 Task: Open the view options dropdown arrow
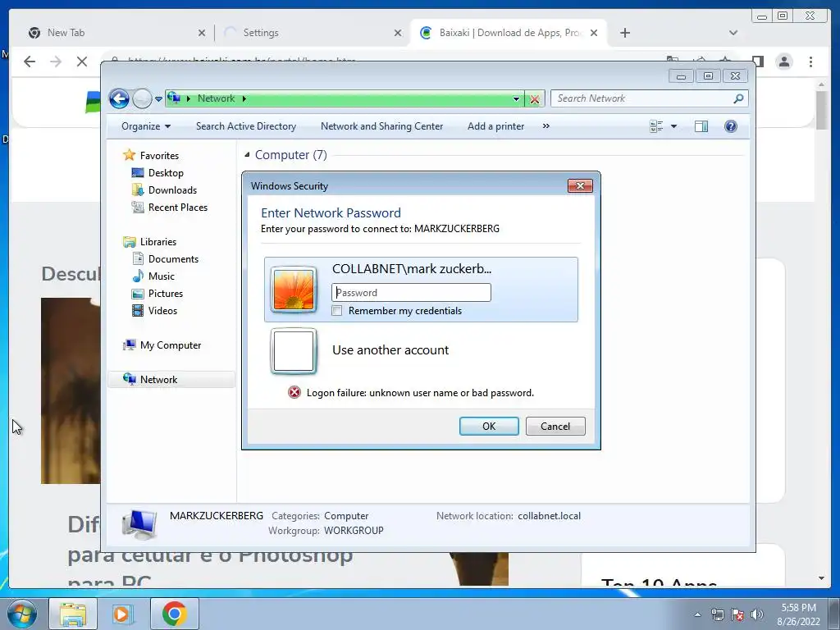(x=674, y=126)
